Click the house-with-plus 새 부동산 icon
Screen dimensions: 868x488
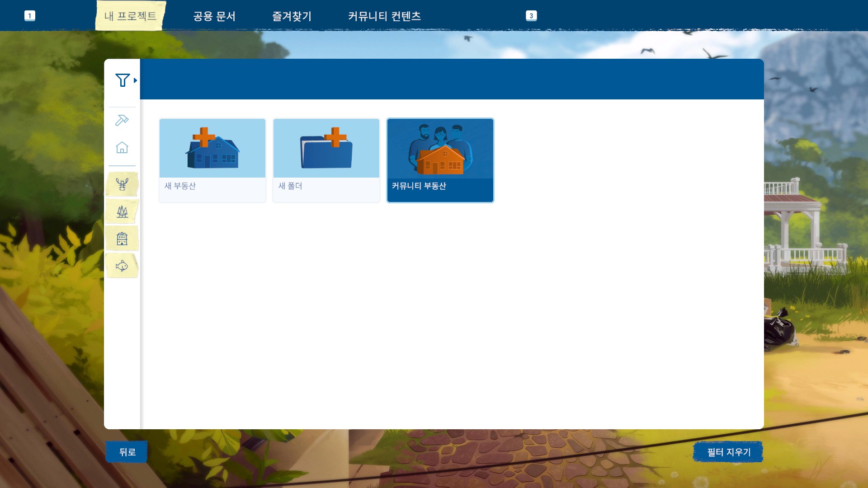[212, 148]
